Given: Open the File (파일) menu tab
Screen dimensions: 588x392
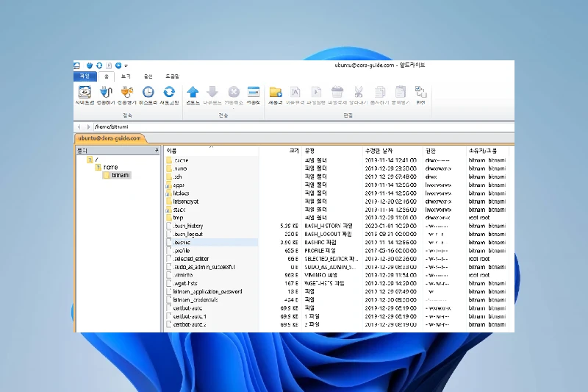Looking at the screenshot, I should click(85, 76).
